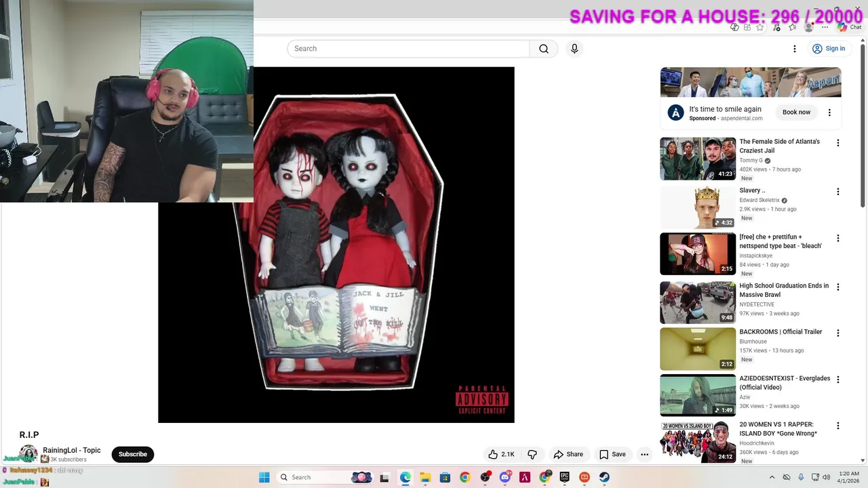This screenshot has height=488, width=868.
Task: Start voice search with the microphone icon
Action: (x=574, y=49)
